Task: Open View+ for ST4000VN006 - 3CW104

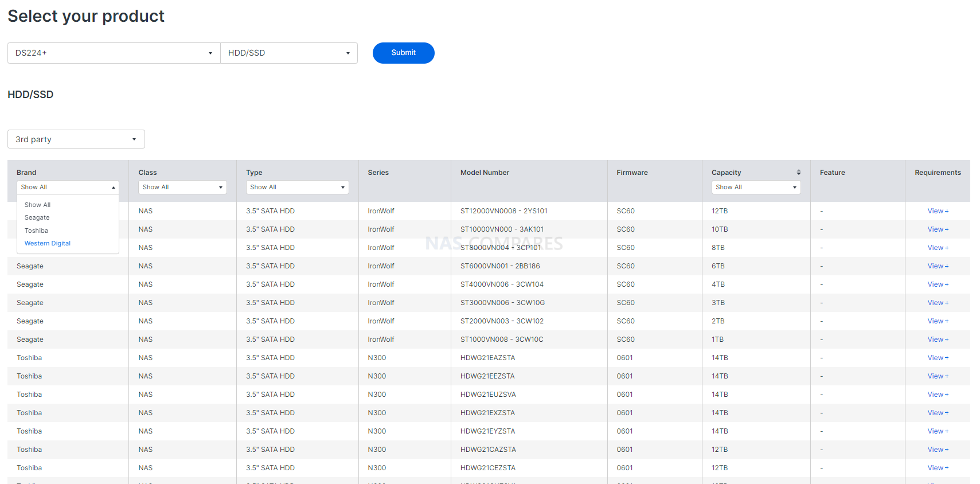Action: click(938, 284)
